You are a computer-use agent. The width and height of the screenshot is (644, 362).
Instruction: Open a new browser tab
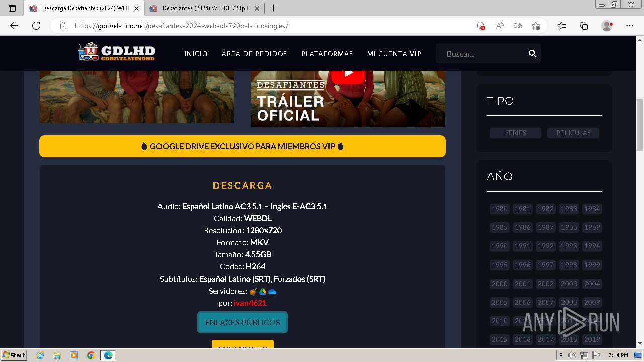coord(273,8)
